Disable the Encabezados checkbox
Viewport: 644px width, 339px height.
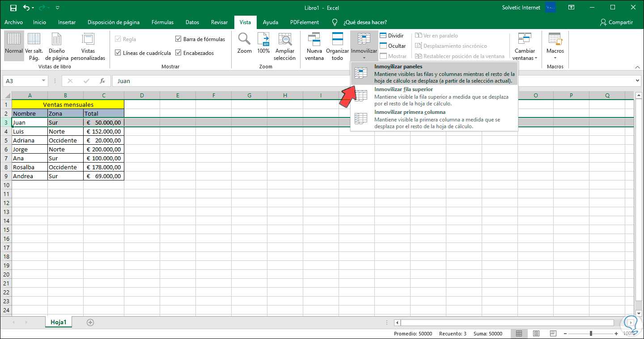[x=178, y=53]
